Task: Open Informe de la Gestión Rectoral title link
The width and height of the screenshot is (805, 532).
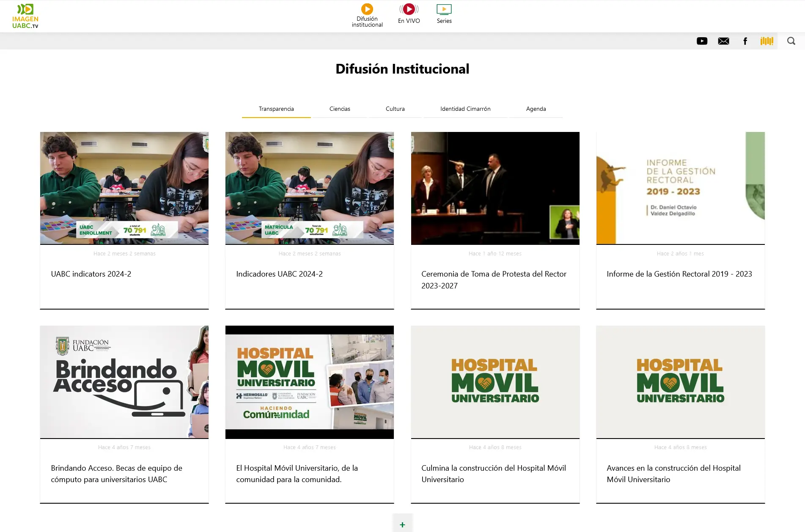Action: click(x=679, y=274)
